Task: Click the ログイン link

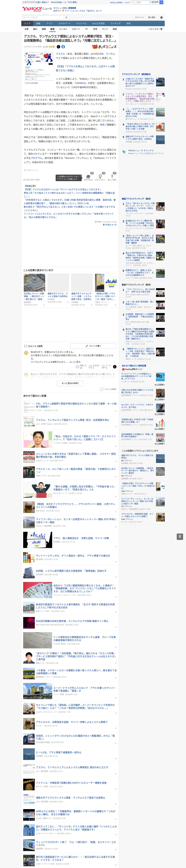Action: [x=57, y=11]
